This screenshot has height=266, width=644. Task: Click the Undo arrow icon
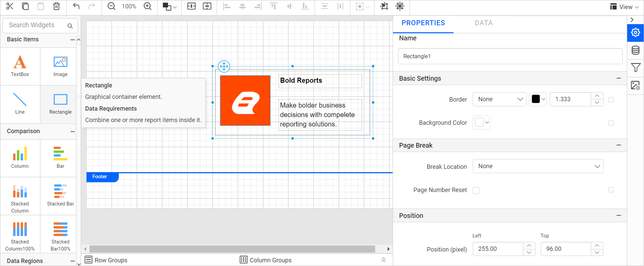(x=76, y=6)
